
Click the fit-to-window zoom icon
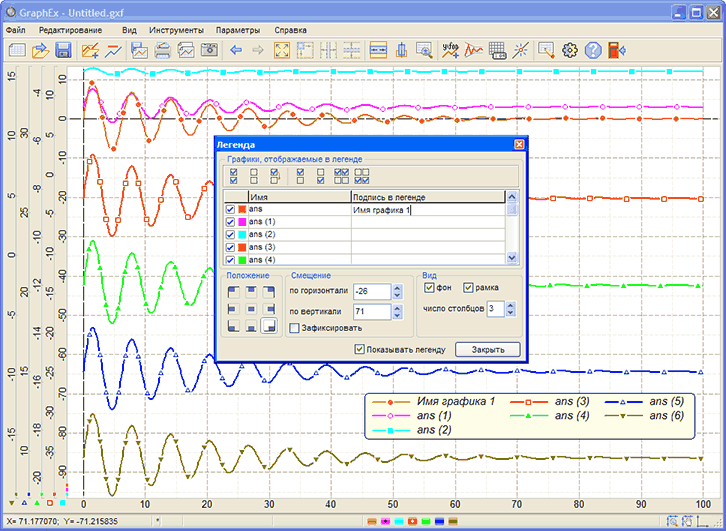(282, 50)
